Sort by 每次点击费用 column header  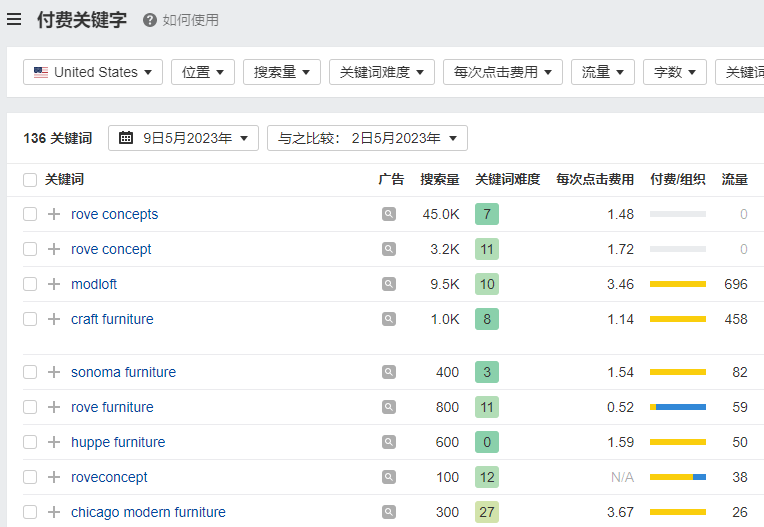595,180
